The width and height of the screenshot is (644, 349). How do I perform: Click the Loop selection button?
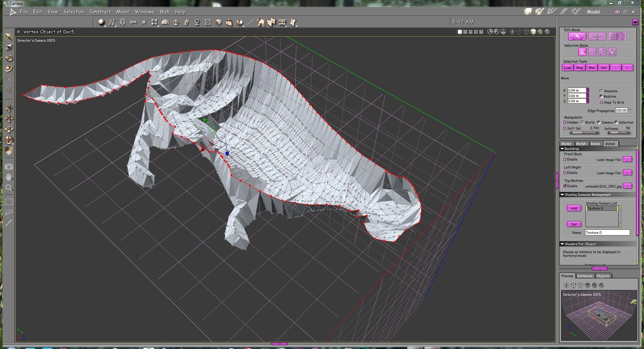point(567,68)
